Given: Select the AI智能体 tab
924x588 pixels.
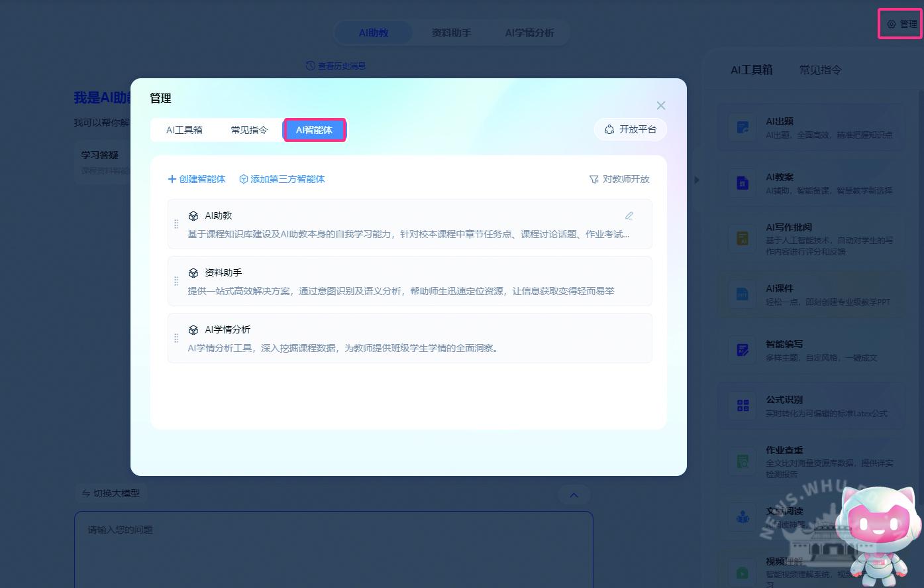Looking at the screenshot, I should [x=314, y=130].
